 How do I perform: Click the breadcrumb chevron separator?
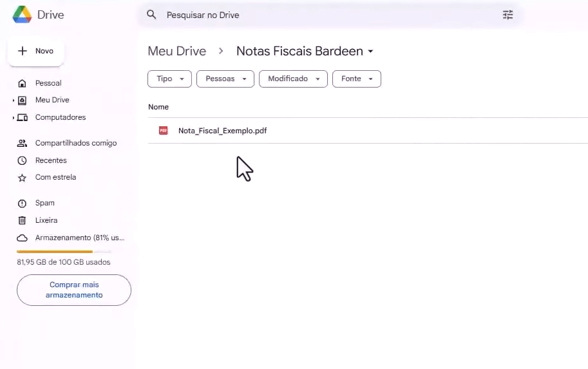click(x=222, y=51)
